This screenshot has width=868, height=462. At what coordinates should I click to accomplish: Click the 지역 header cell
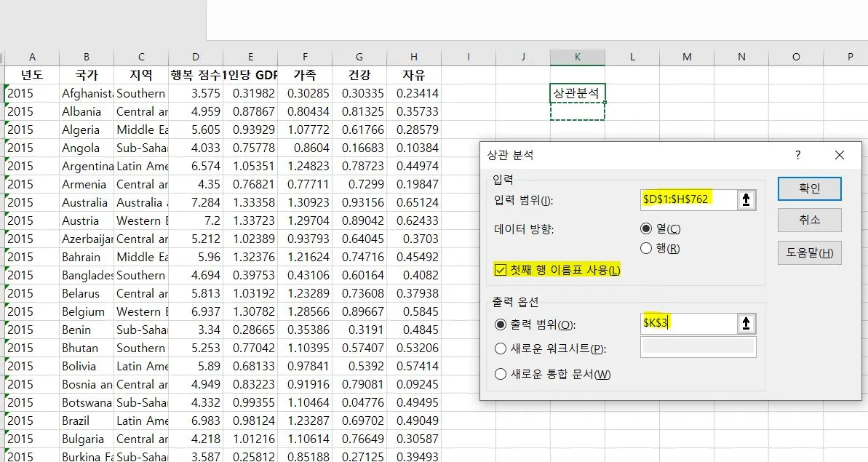coord(141,75)
